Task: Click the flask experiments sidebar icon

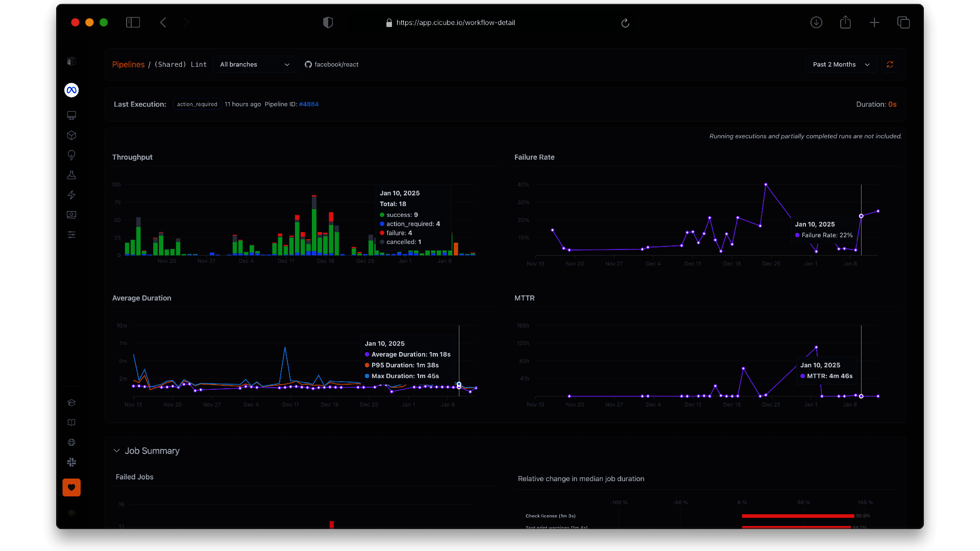Action: point(71,175)
